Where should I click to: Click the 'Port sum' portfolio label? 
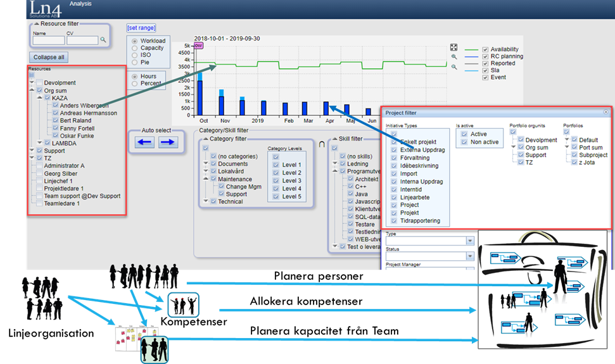click(x=591, y=147)
